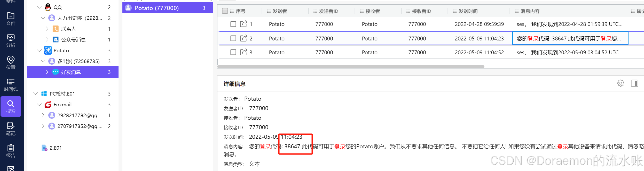
Task: Open the 分析 sidebar section
Action: pos(11,41)
